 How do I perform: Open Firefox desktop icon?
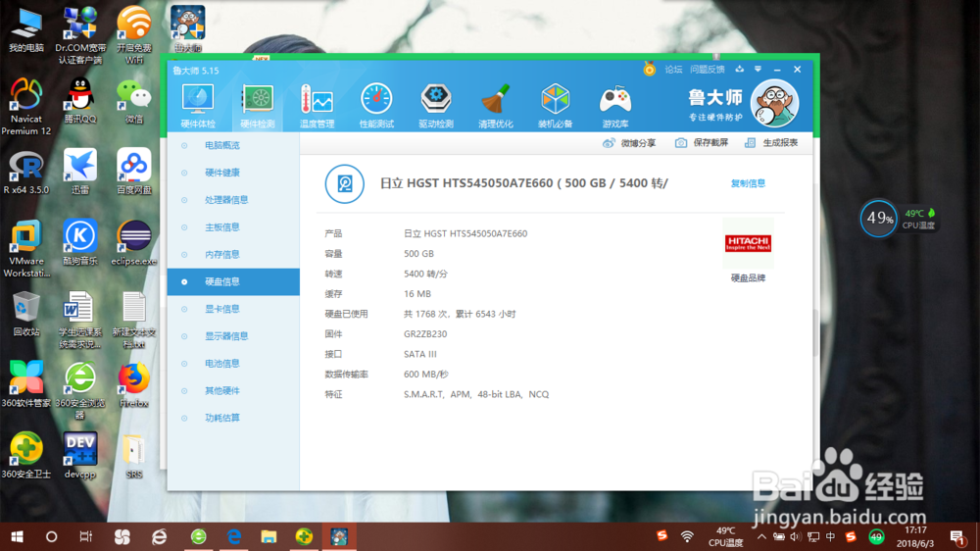[133, 385]
